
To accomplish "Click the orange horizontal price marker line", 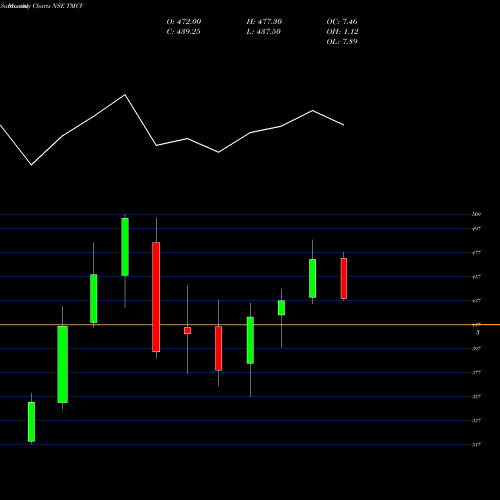I will coord(250,324).
